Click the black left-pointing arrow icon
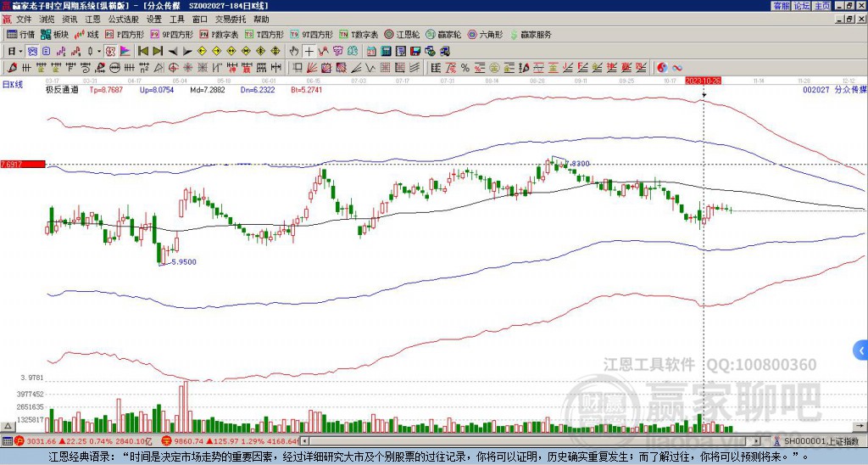The image size is (868, 465). (x=173, y=52)
